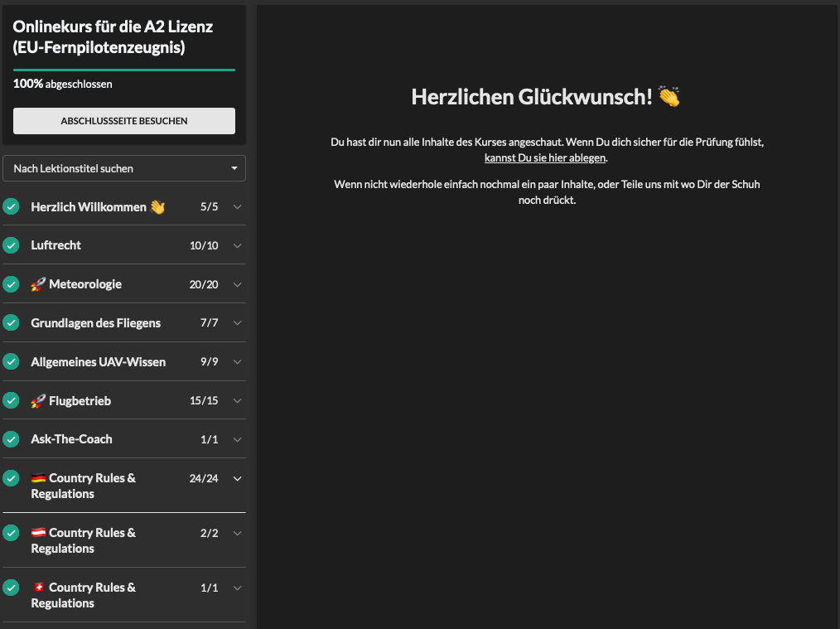Follow the 'kannst Du sie hier ablegen' link
The image size is (840, 629).
tap(545, 157)
